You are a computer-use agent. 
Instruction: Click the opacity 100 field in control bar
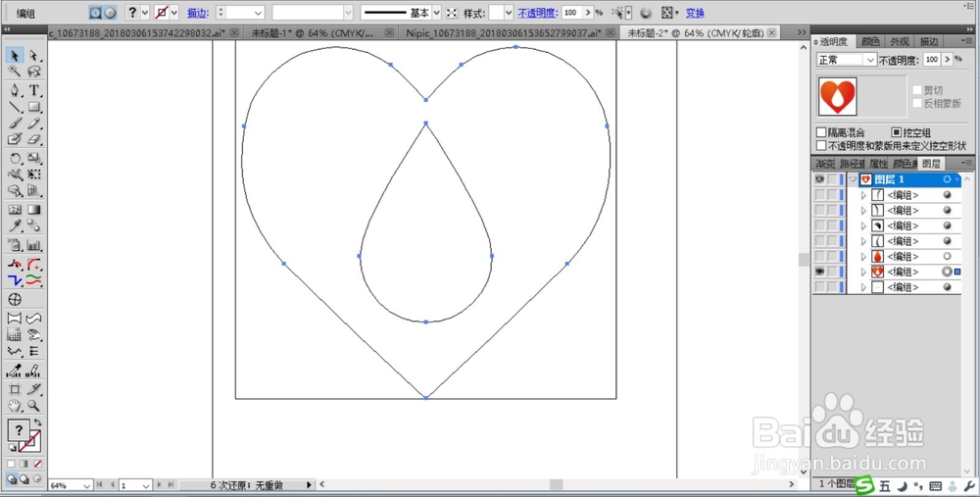pyautogui.click(x=570, y=13)
